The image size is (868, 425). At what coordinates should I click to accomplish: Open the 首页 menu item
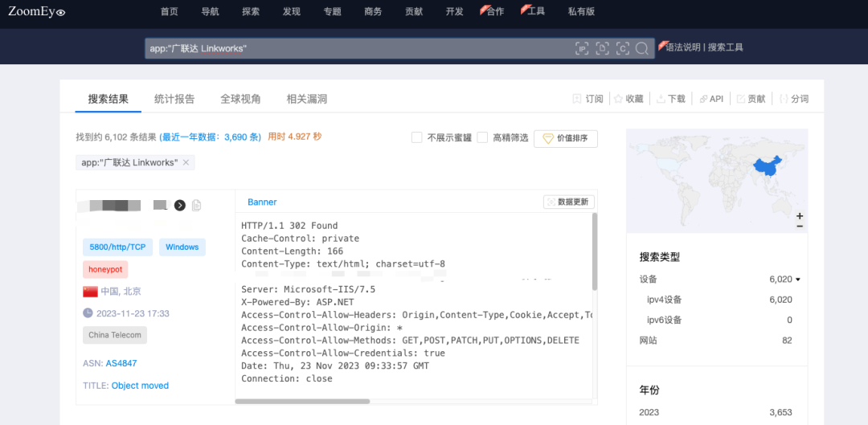pyautogui.click(x=169, y=11)
